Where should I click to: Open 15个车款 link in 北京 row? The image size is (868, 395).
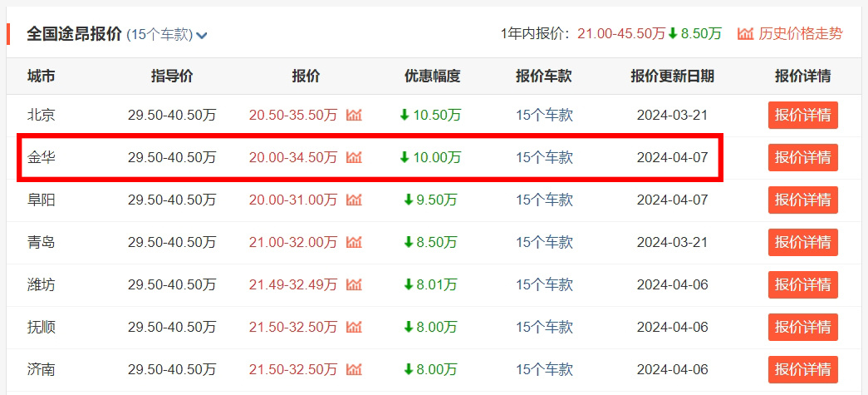(544, 116)
